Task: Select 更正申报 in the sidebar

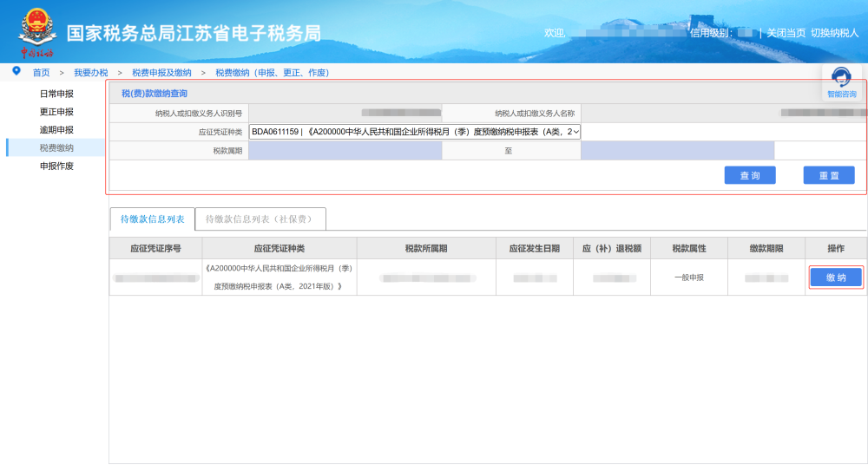Action: tap(56, 112)
